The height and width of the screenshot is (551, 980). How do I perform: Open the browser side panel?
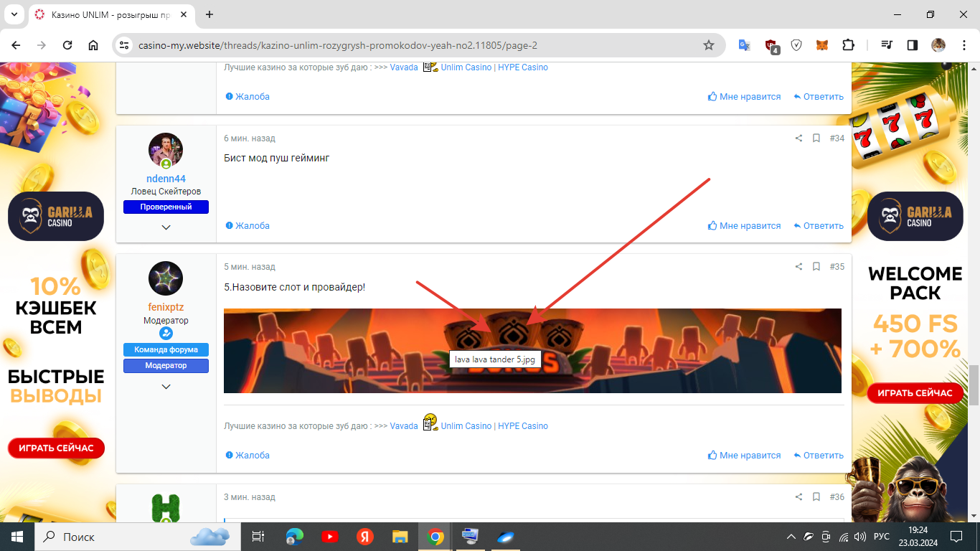[913, 45]
